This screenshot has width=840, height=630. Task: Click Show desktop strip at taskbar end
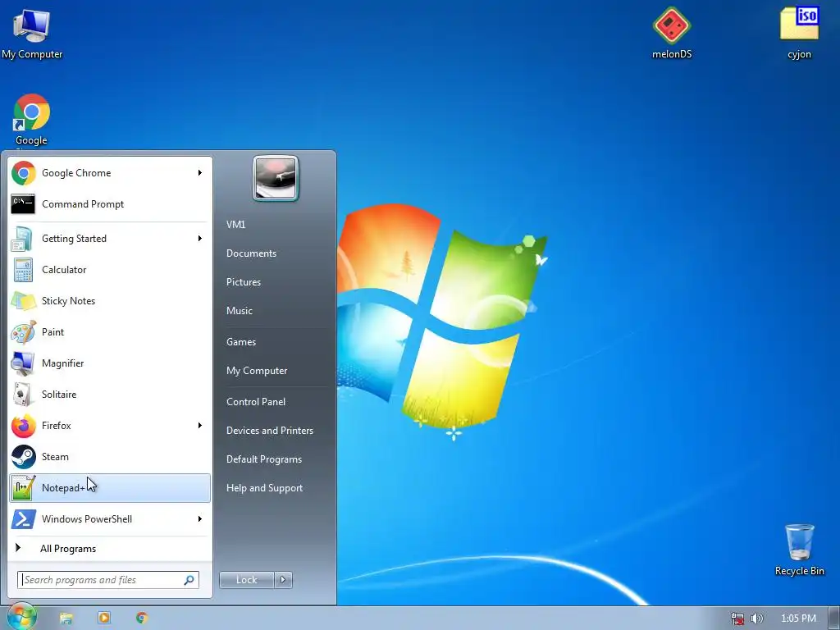[x=834, y=619]
